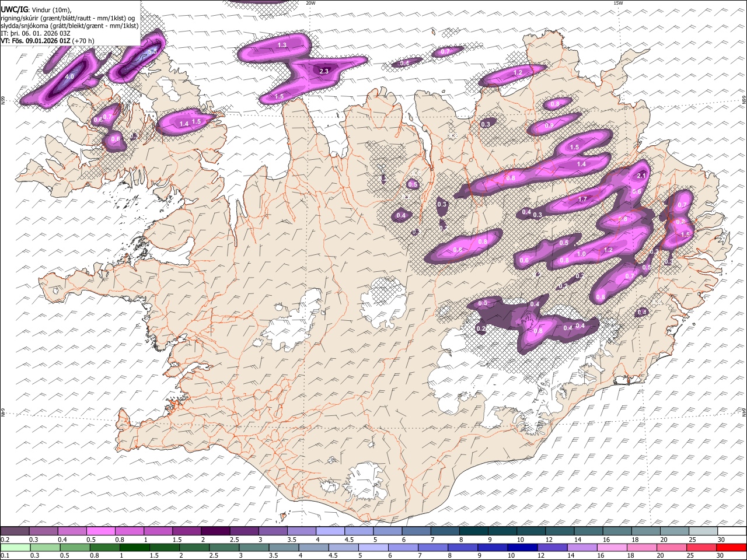Screen dimensions: 747x560
Task: Click the dark navy 10 swatch in rain scale
Action: (x=521, y=547)
